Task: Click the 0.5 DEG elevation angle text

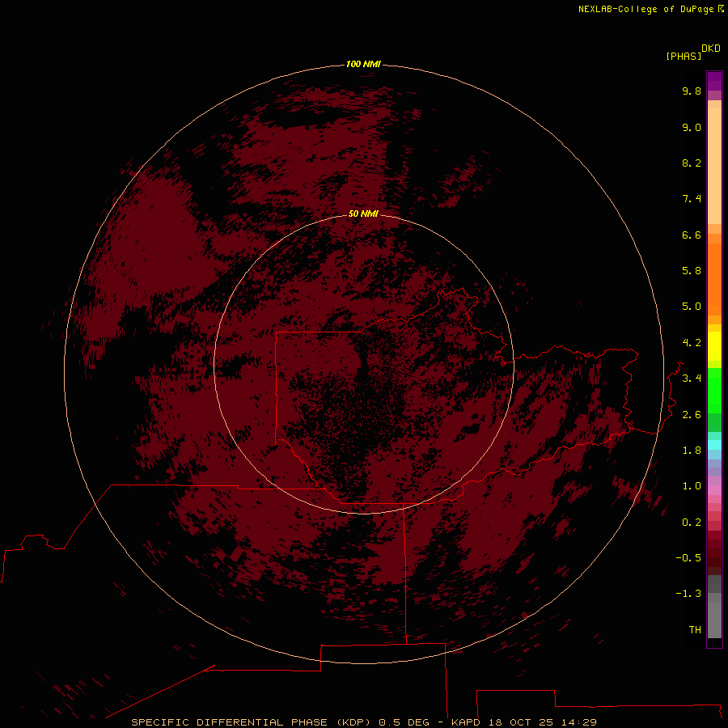Action: (403, 722)
